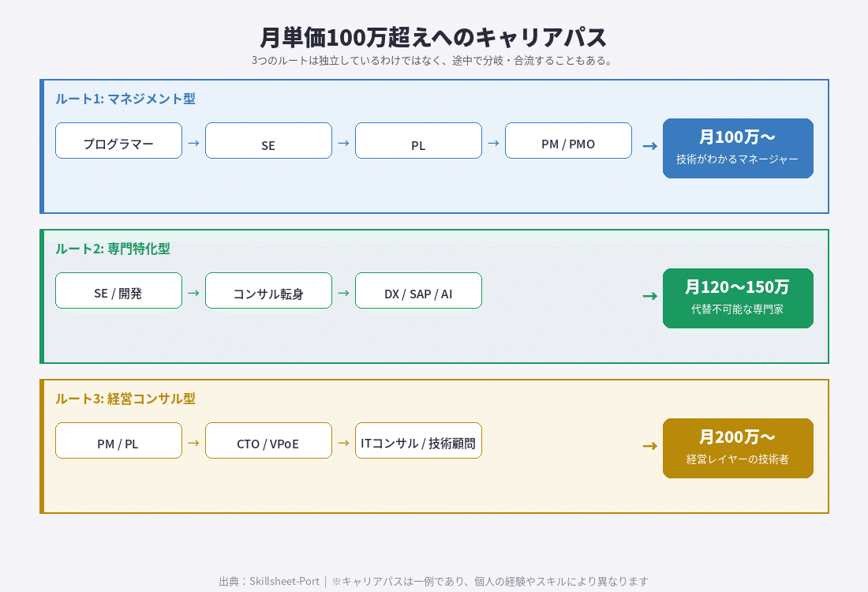Click arrow between PM / PL and CTO / VPoE

(x=193, y=444)
